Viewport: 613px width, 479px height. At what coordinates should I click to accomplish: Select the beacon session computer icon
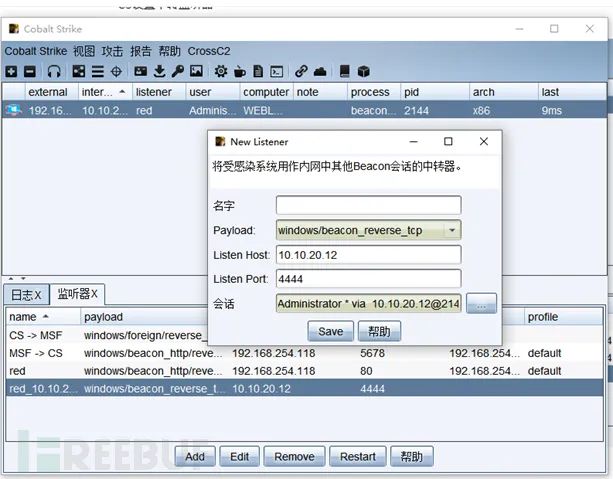click(x=14, y=110)
